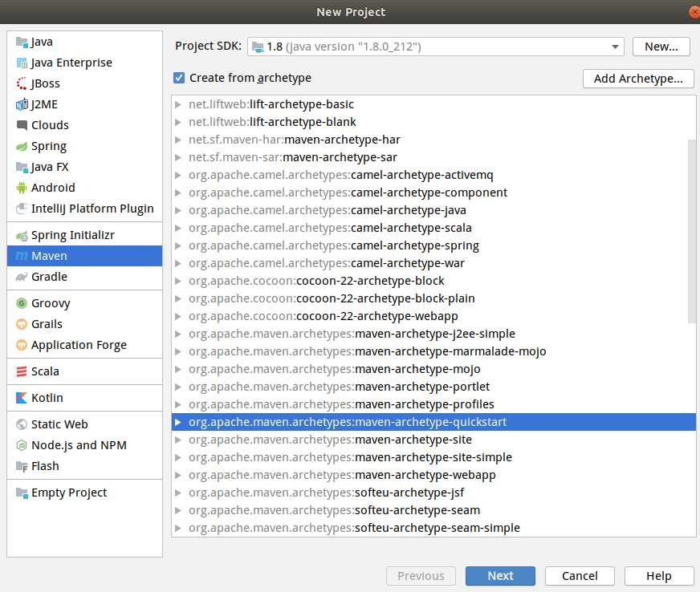Expand the selected maven-archetype-quickstart arrow

178,422
